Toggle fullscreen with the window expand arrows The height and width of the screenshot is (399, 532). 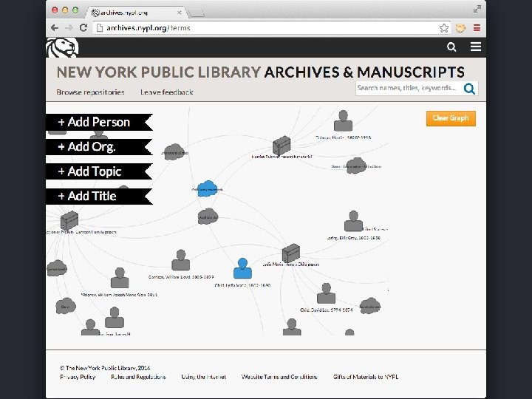[x=477, y=9]
